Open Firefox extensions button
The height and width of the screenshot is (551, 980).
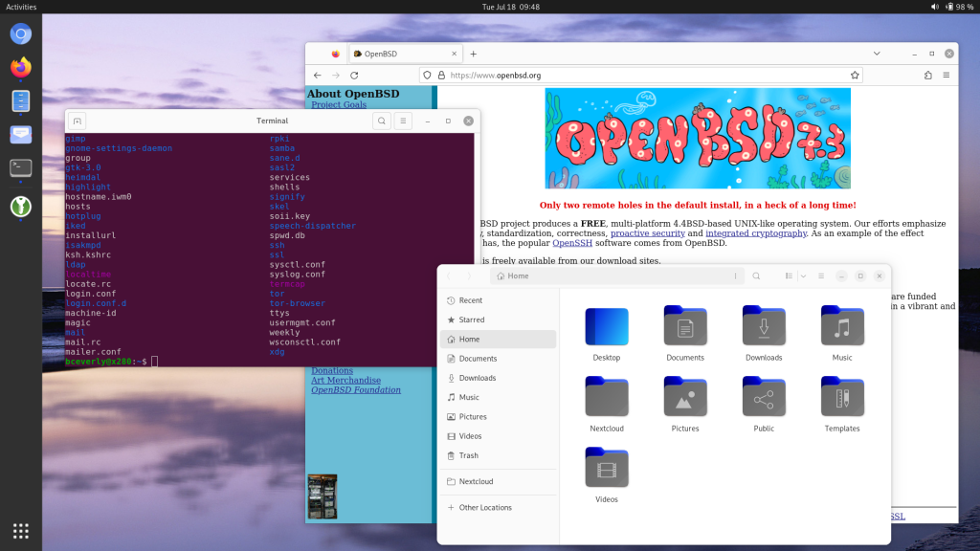click(x=928, y=75)
